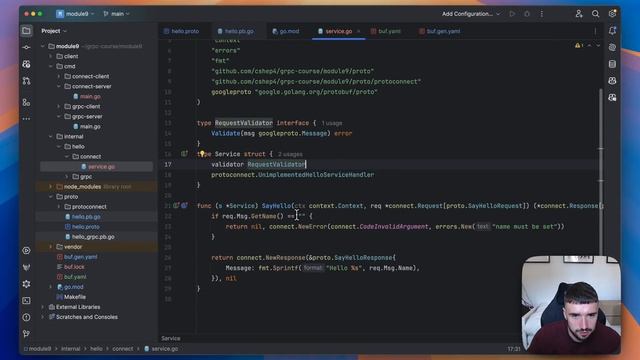Image resolution: width=640 pixels, height=360 pixels.
Task: Select service.go in project tree
Action: [97, 167]
